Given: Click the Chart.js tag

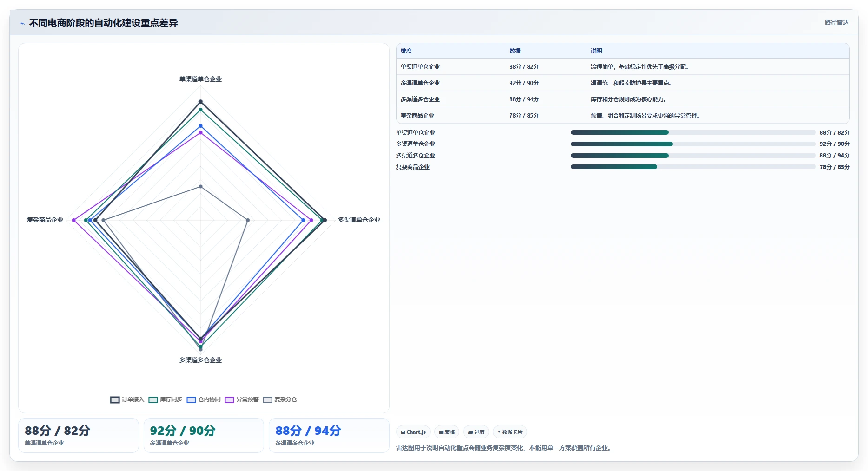Looking at the screenshot, I should tap(413, 432).
